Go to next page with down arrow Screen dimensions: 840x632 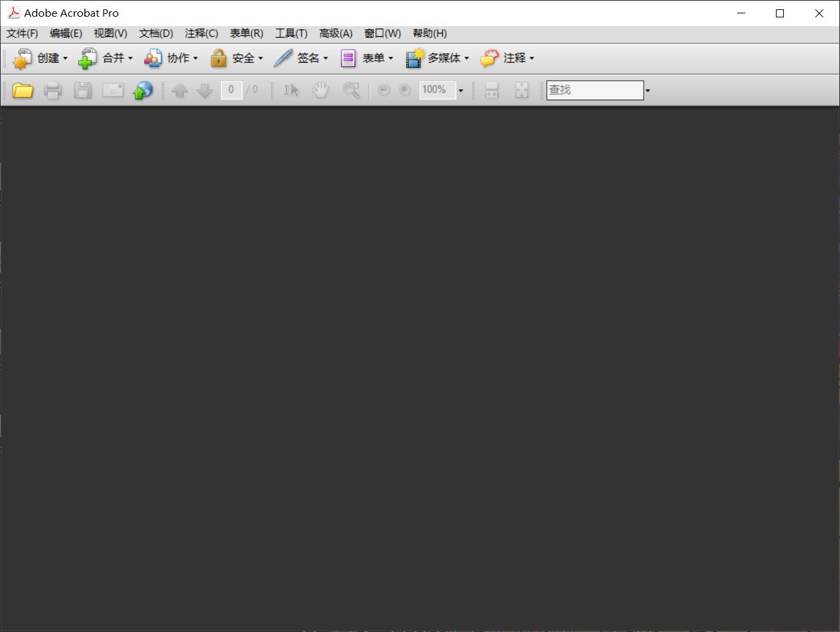click(x=205, y=90)
